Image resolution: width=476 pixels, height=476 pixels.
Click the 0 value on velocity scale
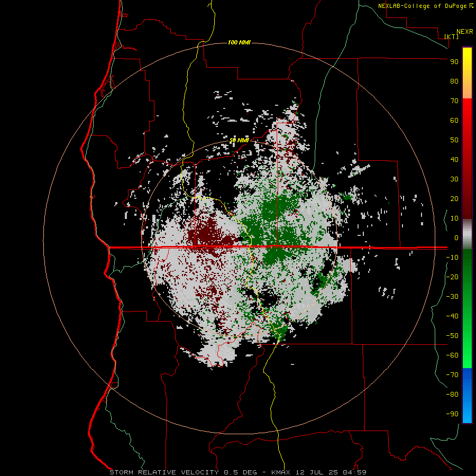click(x=456, y=238)
